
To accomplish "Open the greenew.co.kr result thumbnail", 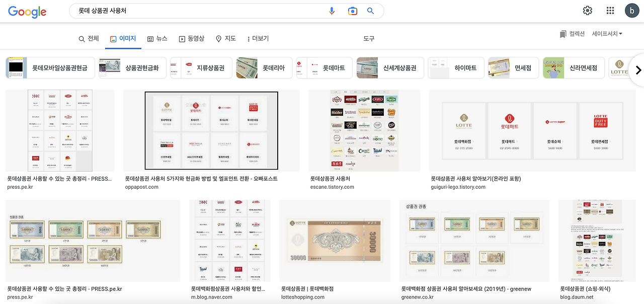I will (x=474, y=241).
